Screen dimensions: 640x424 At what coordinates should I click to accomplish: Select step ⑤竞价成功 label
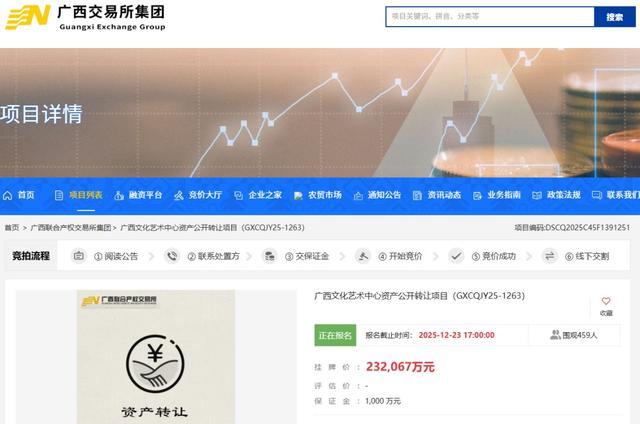point(494,256)
